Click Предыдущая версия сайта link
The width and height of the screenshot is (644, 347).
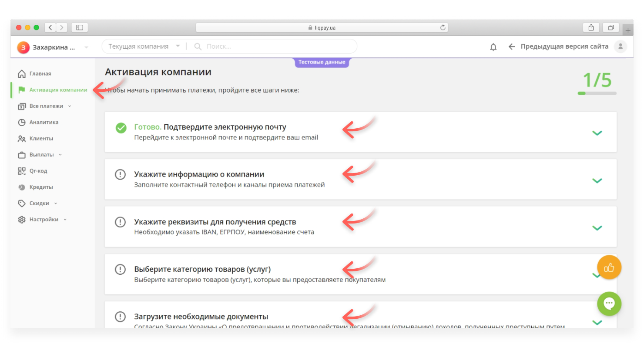click(x=564, y=47)
